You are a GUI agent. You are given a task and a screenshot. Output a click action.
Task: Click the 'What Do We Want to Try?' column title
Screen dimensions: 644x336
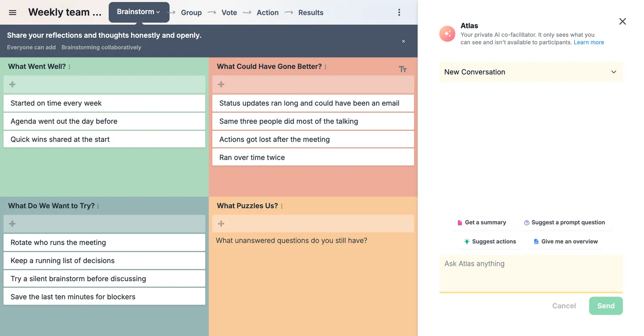pyautogui.click(x=52, y=206)
